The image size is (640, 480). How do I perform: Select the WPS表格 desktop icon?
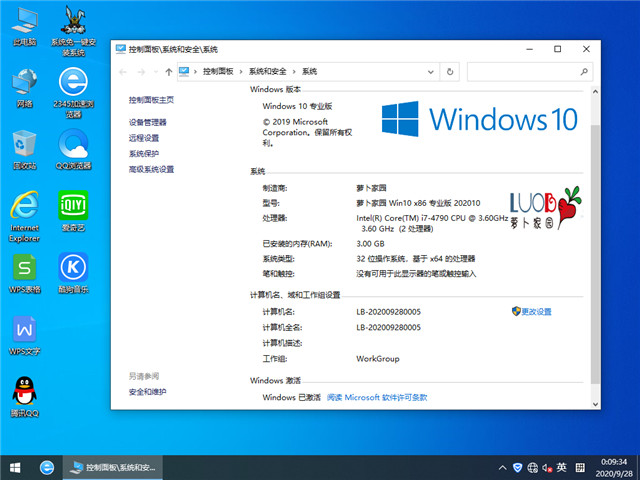pyautogui.click(x=24, y=273)
